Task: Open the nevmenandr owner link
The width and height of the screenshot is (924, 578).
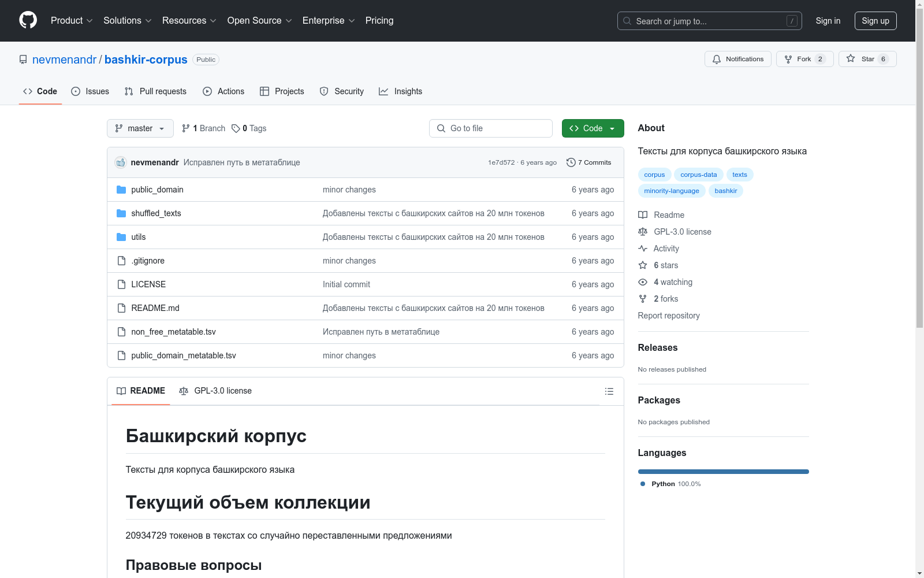Action: 64,60
